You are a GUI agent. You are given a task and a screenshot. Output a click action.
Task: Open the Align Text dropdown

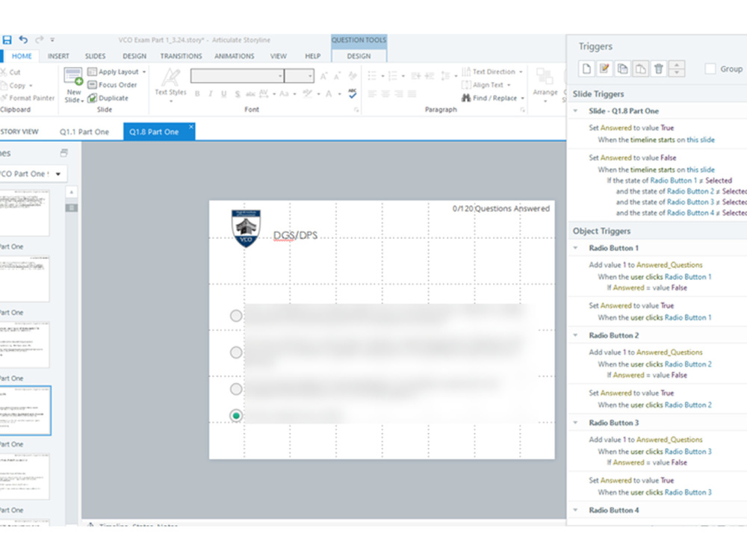click(509, 85)
